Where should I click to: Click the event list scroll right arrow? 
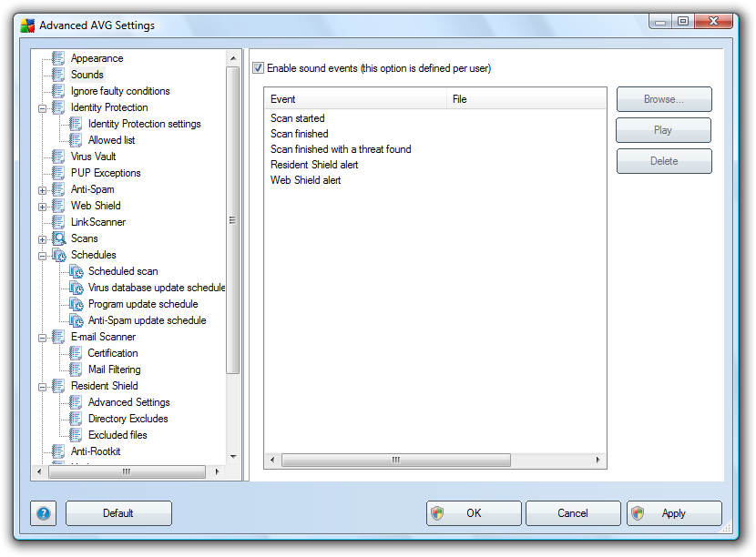coord(598,461)
